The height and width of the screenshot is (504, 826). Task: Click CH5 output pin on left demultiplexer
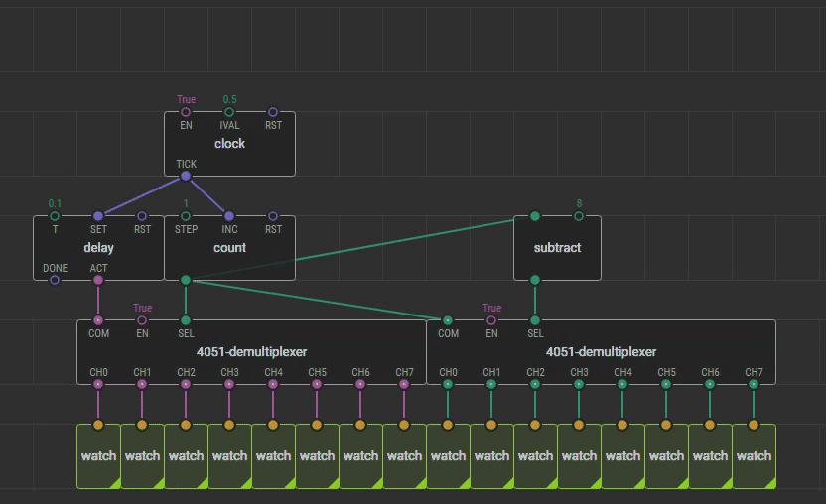click(x=317, y=385)
